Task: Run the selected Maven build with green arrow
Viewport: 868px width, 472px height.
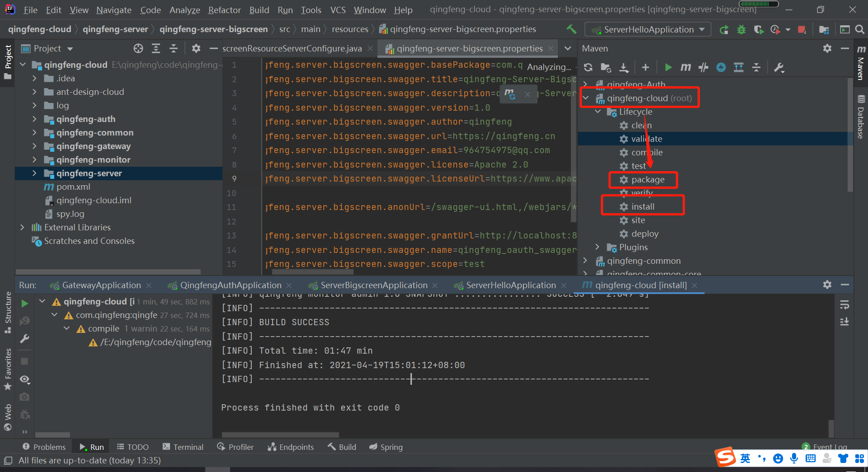Action: [668, 67]
